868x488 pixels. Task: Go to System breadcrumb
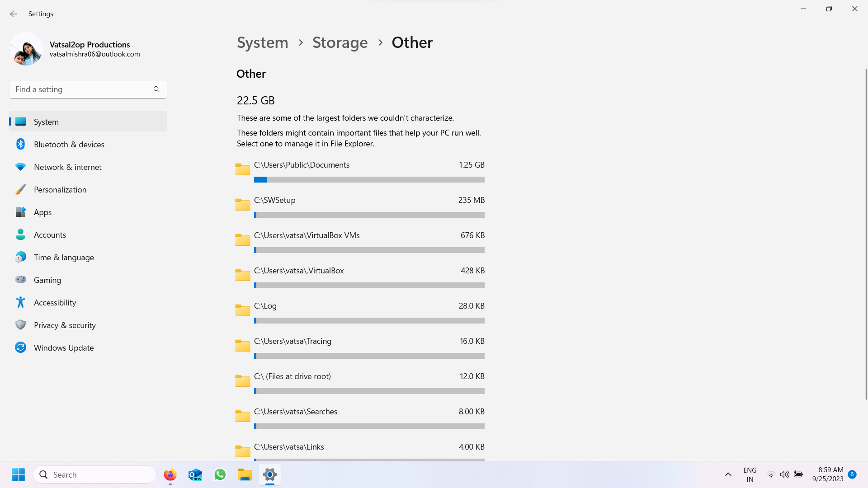(x=262, y=42)
